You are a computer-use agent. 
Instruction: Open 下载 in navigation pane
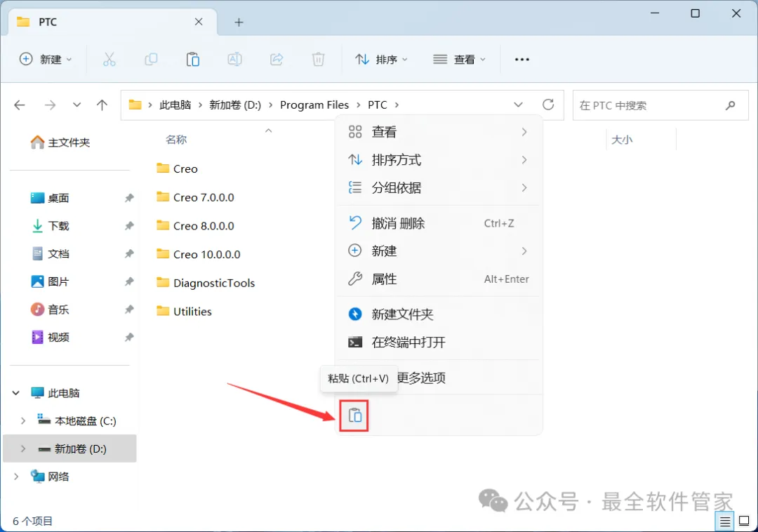(50, 226)
